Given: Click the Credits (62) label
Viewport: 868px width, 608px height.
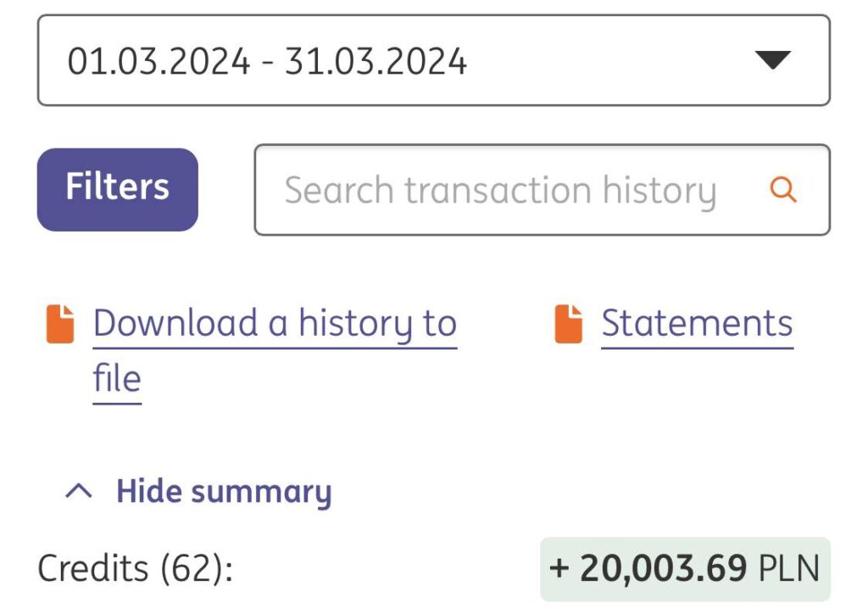Looking at the screenshot, I should click(135, 568).
